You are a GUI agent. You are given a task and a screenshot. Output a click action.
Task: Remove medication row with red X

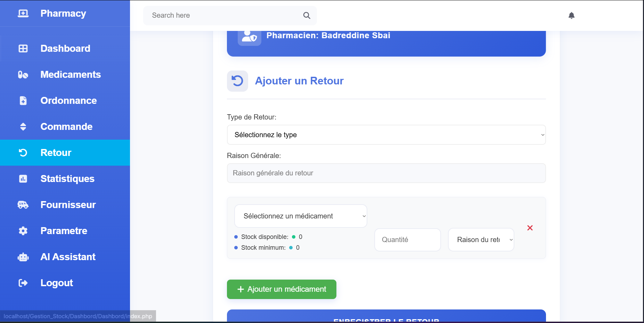530,228
